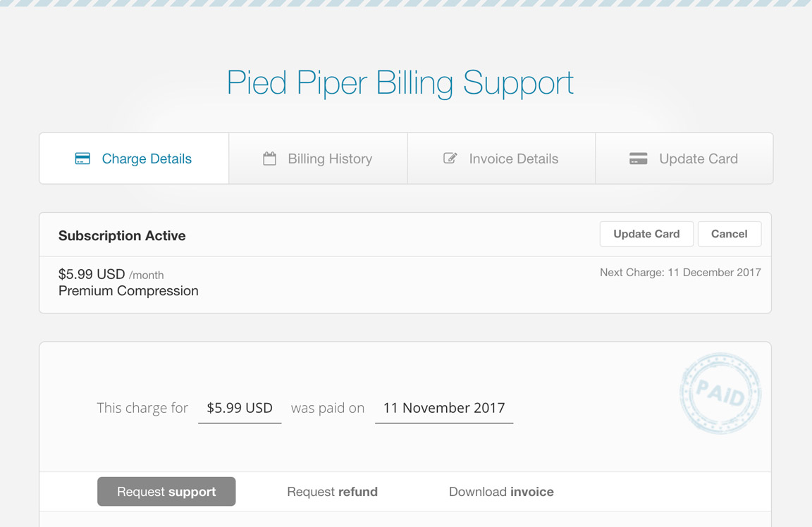Click the Pied Piper Billing Support heading

pyautogui.click(x=400, y=83)
